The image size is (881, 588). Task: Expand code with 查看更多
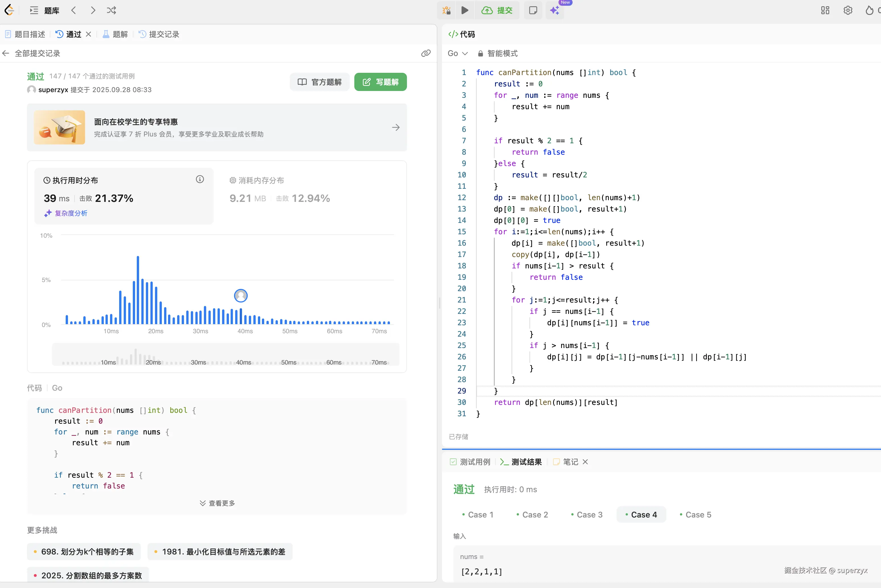pyautogui.click(x=218, y=503)
